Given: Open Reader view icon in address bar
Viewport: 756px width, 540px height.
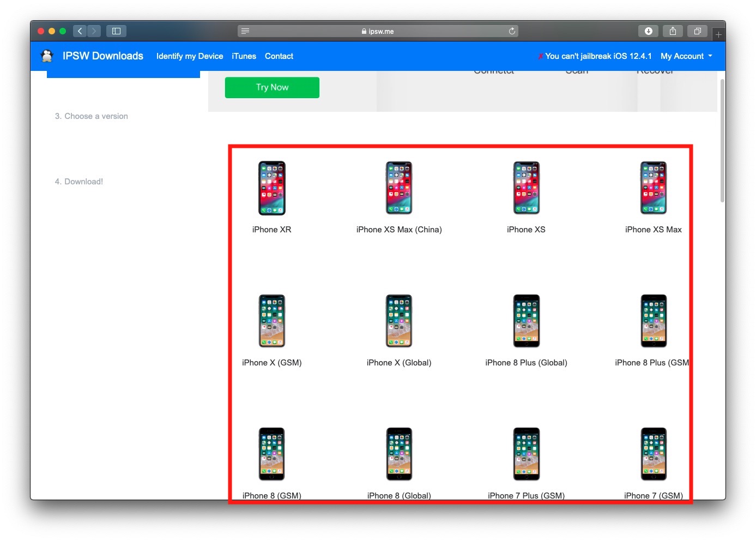Looking at the screenshot, I should point(245,31).
